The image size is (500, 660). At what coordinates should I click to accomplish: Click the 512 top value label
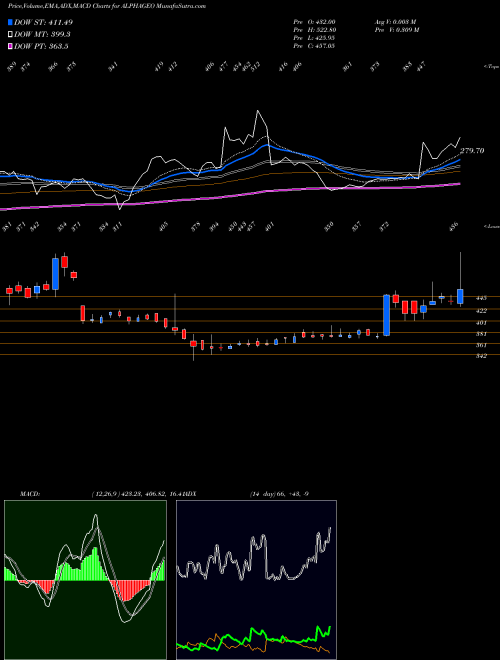(x=255, y=66)
